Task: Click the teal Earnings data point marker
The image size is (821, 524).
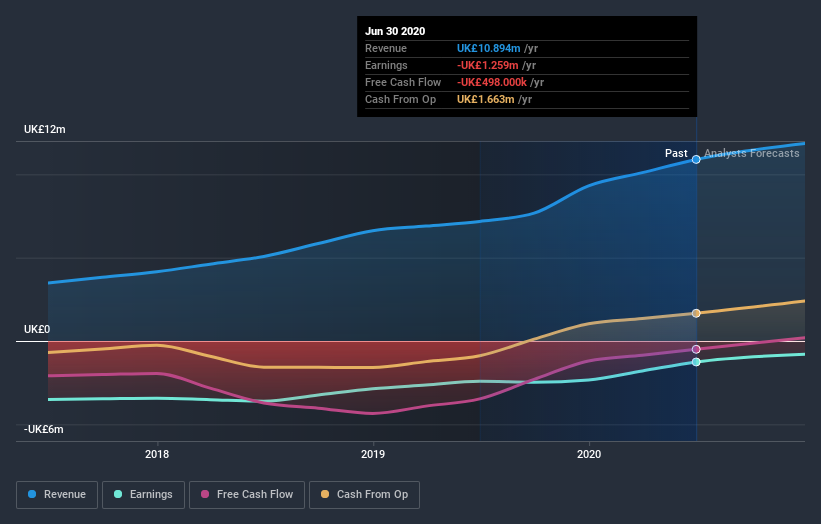Action: click(x=696, y=362)
